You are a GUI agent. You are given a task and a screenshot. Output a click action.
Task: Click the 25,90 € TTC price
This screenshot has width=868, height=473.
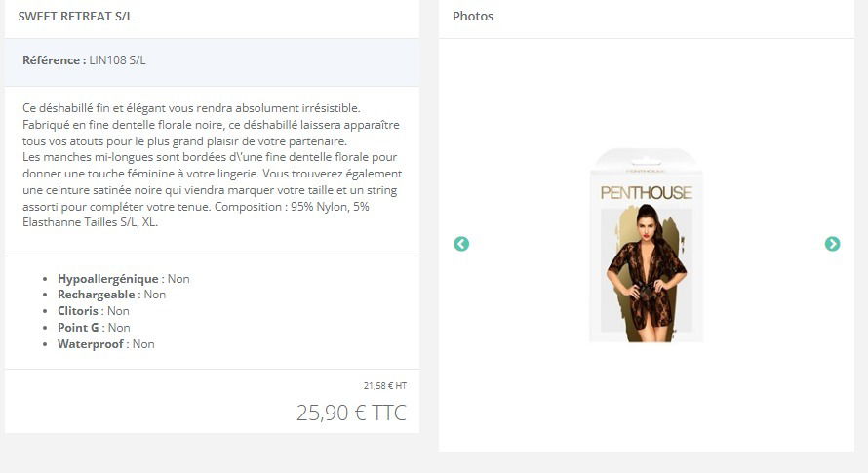coord(351,413)
